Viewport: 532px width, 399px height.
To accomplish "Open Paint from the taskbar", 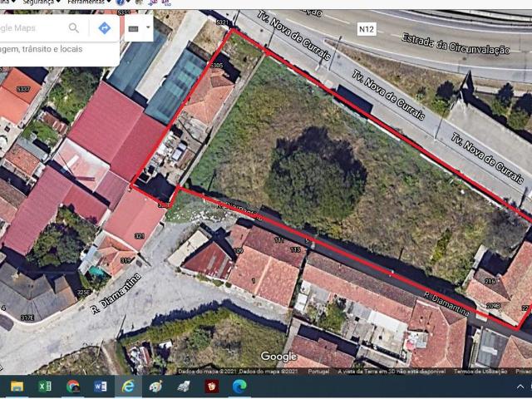I will 155,386.
